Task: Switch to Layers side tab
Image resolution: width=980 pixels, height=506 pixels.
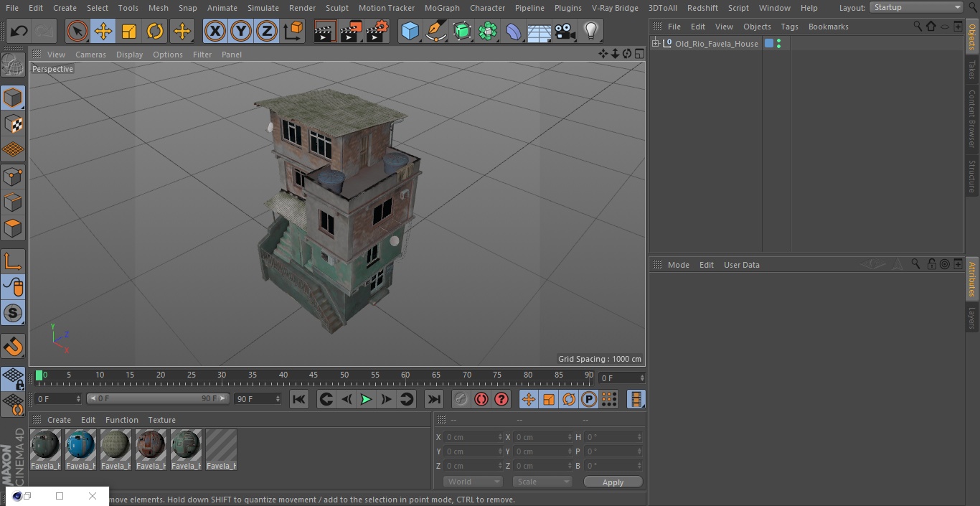Action: (972, 317)
